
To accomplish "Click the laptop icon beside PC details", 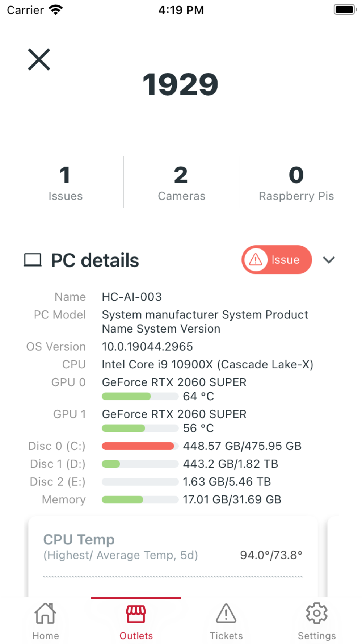I will click(33, 260).
